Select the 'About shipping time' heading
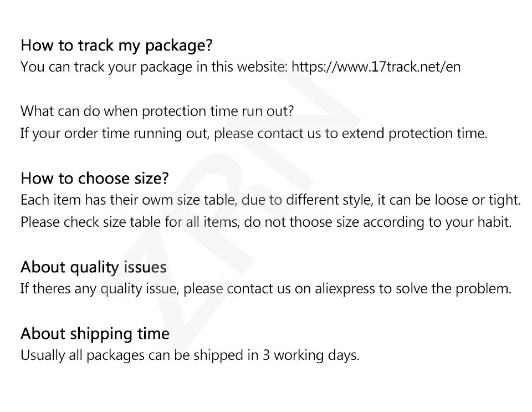 point(95,334)
